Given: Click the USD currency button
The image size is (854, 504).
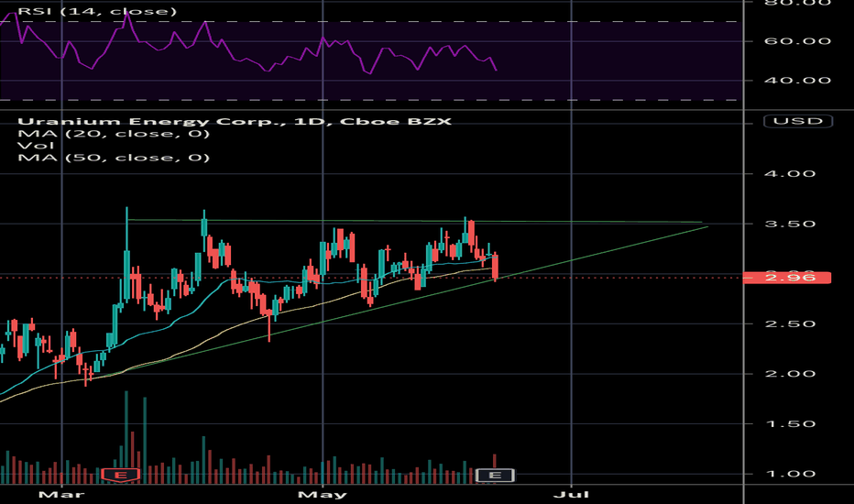Looking at the screenshot, I should pos(798,121).
